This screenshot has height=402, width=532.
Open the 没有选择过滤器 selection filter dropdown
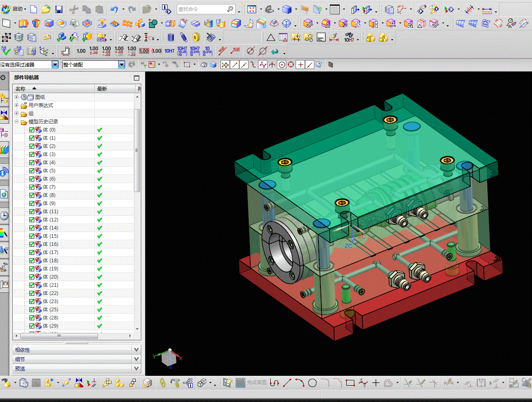(x=55, y=65)
